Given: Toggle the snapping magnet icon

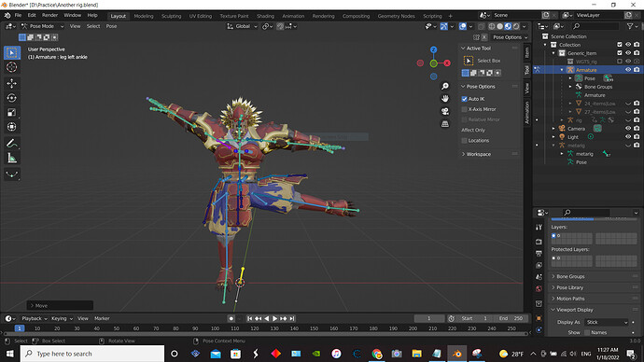Looking at the screenshot, I should click(x=280, y=26).
